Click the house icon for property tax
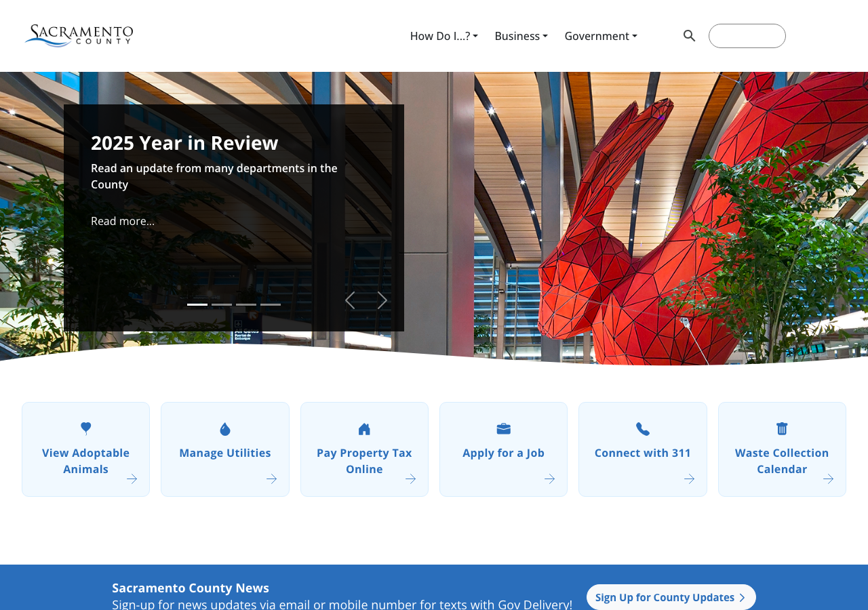The height and width of the screenshot is (610, 868). pyautogui.click(x=364, y=429)
